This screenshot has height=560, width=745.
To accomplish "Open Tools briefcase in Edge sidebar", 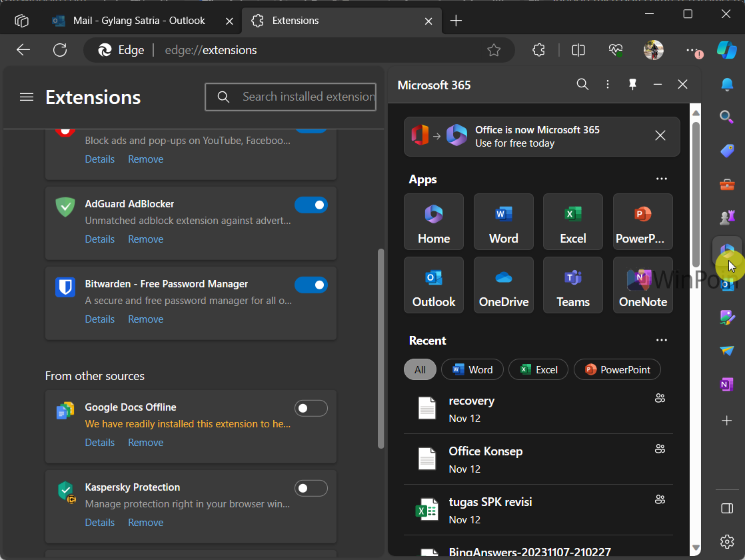I will point(727,184).
